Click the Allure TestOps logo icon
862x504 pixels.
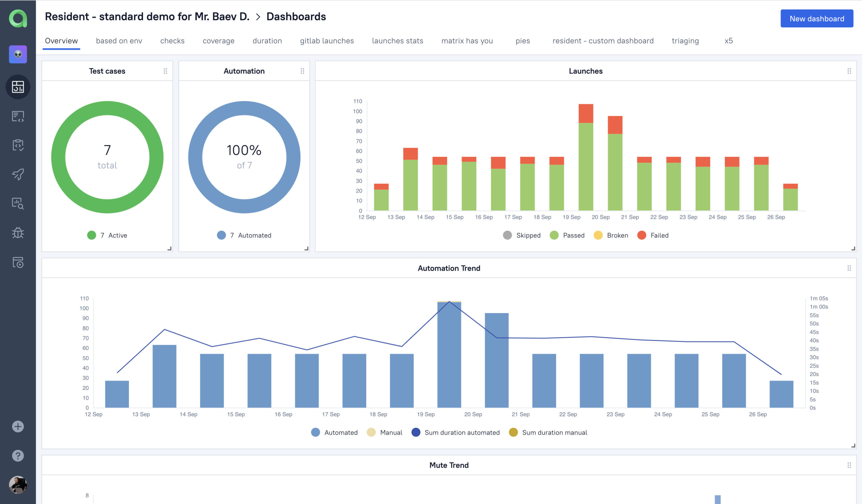click(18, 19)
